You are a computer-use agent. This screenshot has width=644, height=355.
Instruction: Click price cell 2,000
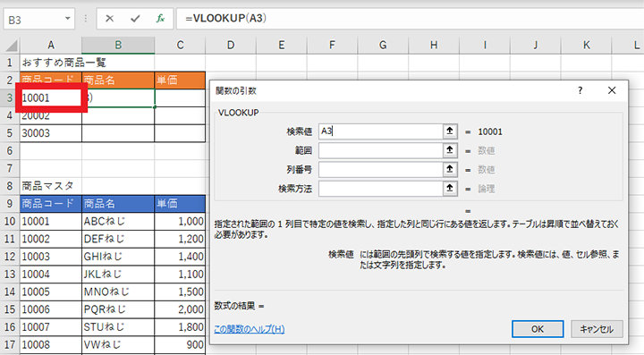click(180, 309)
